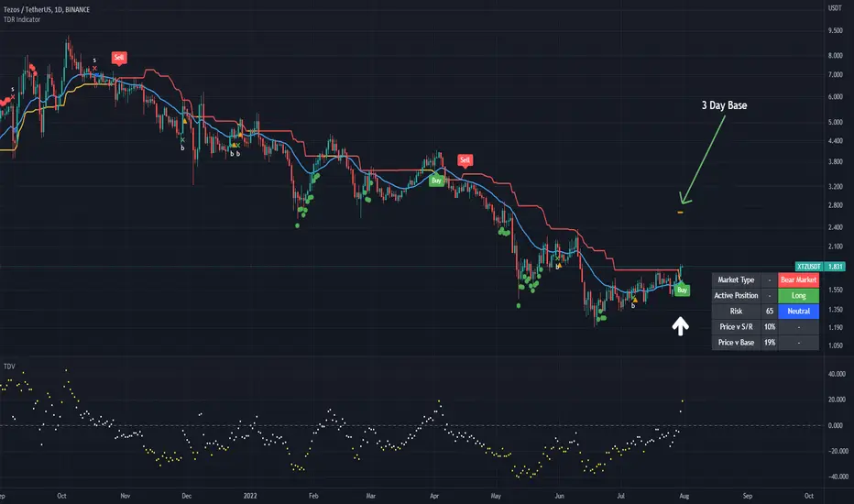Select the TDV pane legend label

click(9, 367)
